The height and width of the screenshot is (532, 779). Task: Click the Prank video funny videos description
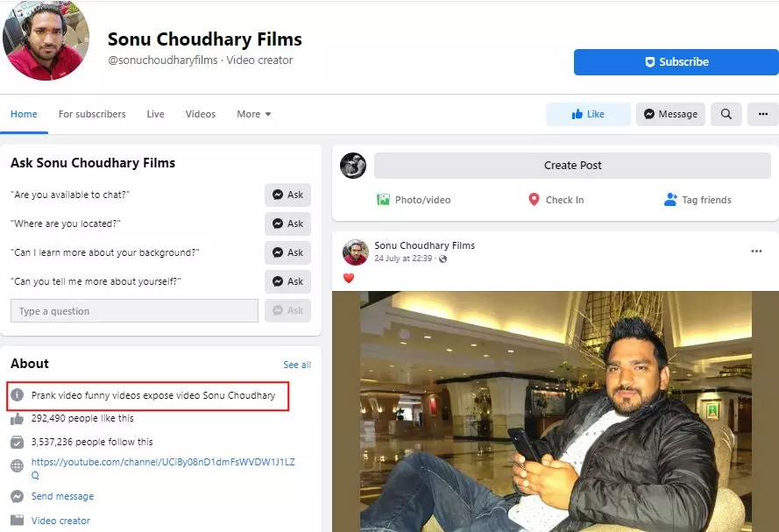[x=153, y=395]
